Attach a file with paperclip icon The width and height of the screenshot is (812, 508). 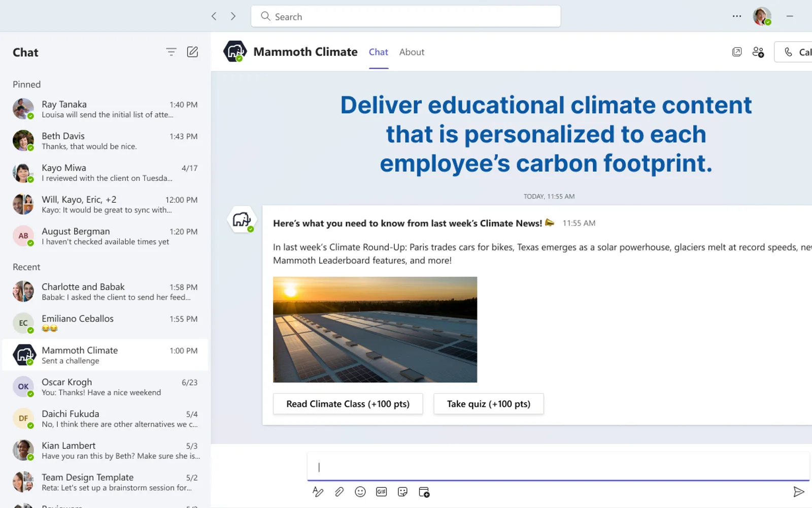tap(339, 492)
